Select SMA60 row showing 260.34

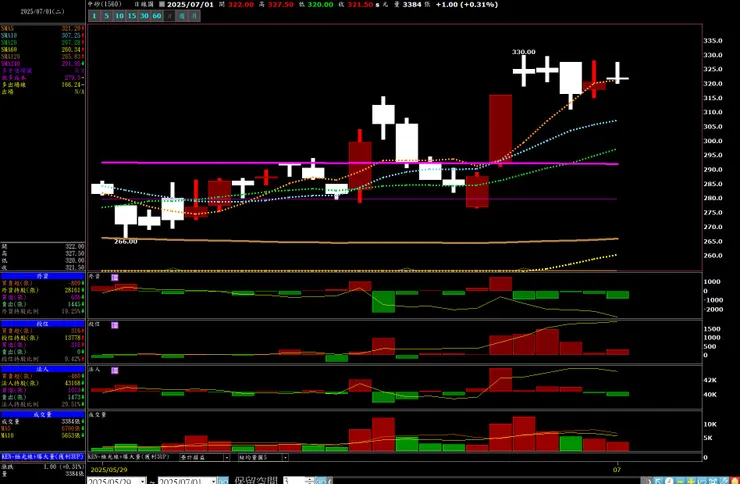pyautogui.click(x=42, y=49)
